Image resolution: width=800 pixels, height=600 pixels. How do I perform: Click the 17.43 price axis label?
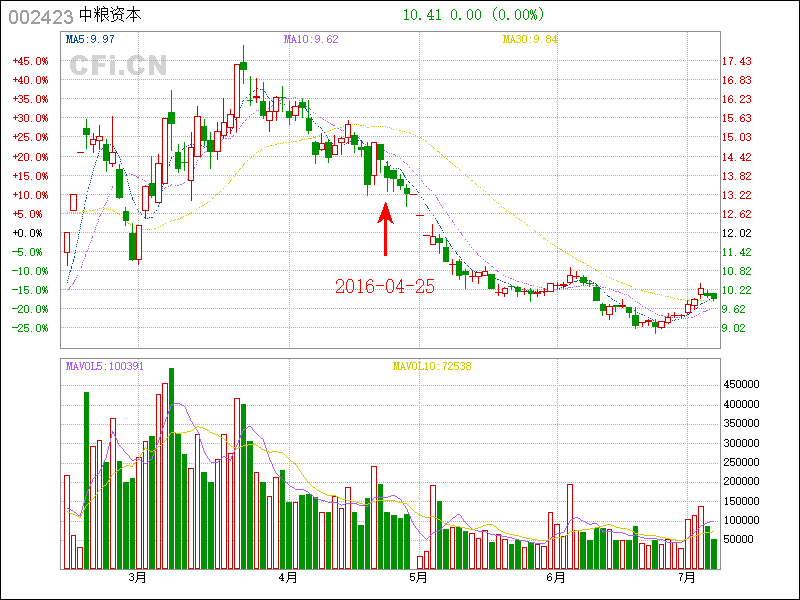point(737,61)
